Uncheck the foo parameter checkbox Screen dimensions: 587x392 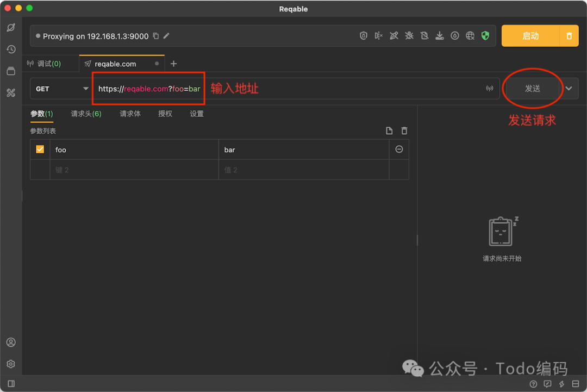(x=40, y=149)
